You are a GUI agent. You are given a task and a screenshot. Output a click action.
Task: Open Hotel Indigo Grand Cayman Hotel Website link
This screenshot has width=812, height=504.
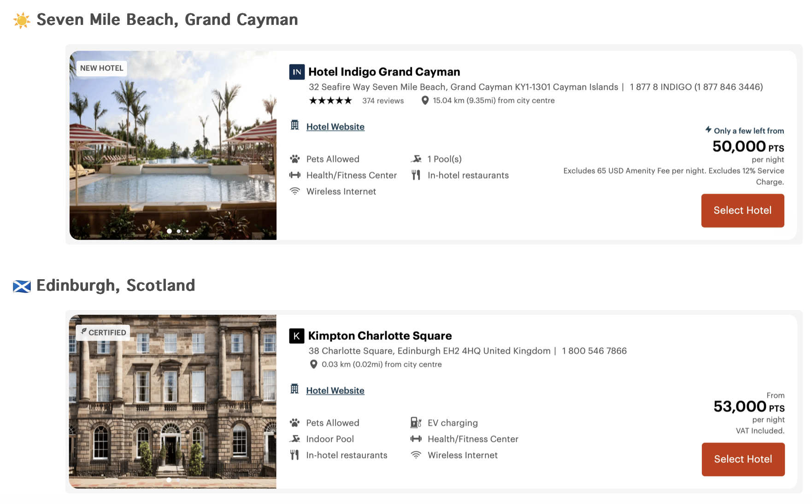pos(335,127)
